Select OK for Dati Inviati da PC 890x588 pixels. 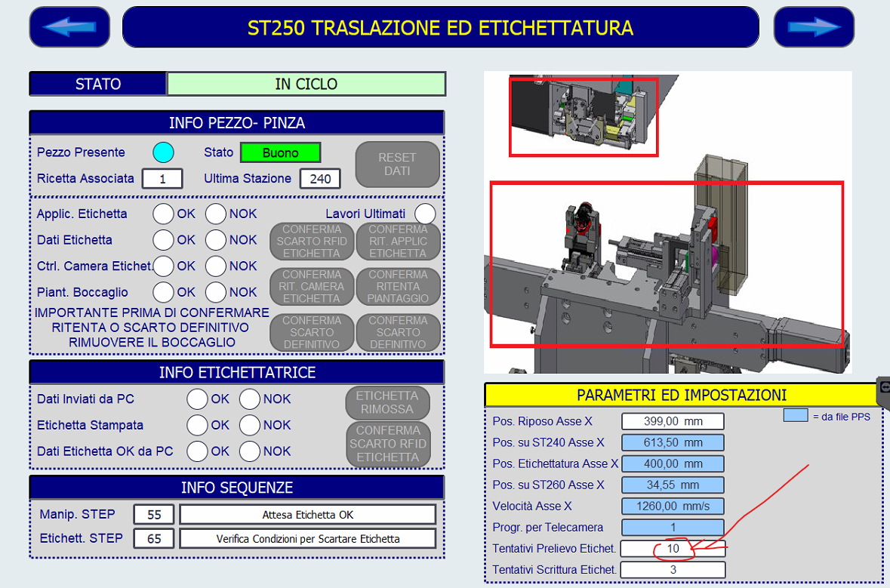pyautogui.click(x=197, y=399)
